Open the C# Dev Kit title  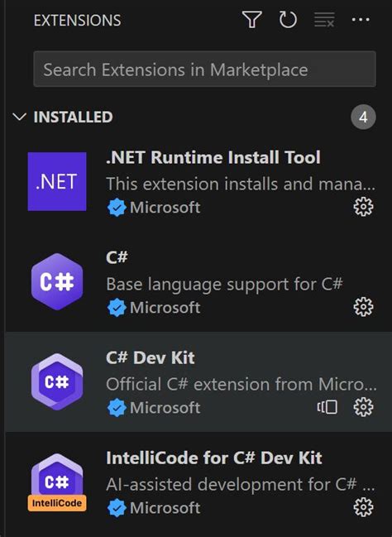151,358
